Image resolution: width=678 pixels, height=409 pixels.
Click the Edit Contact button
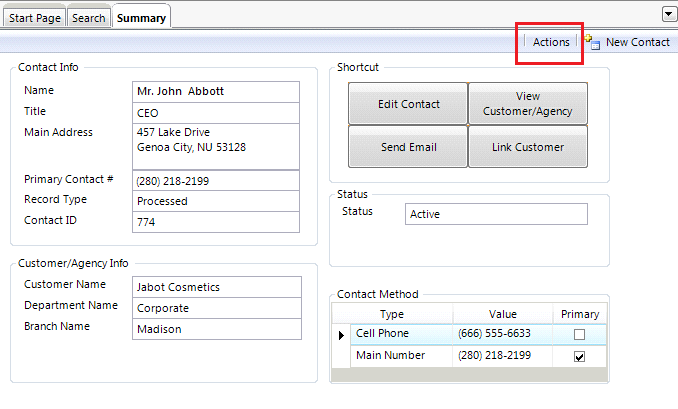[x=408, y=104]
